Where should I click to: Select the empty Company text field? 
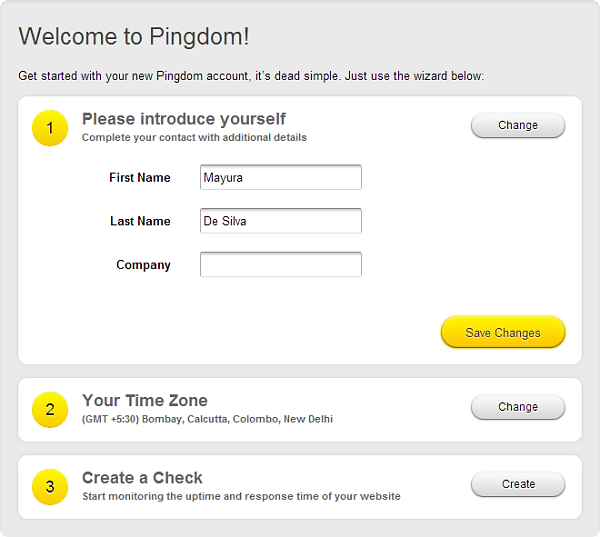[x=280, y=265]
